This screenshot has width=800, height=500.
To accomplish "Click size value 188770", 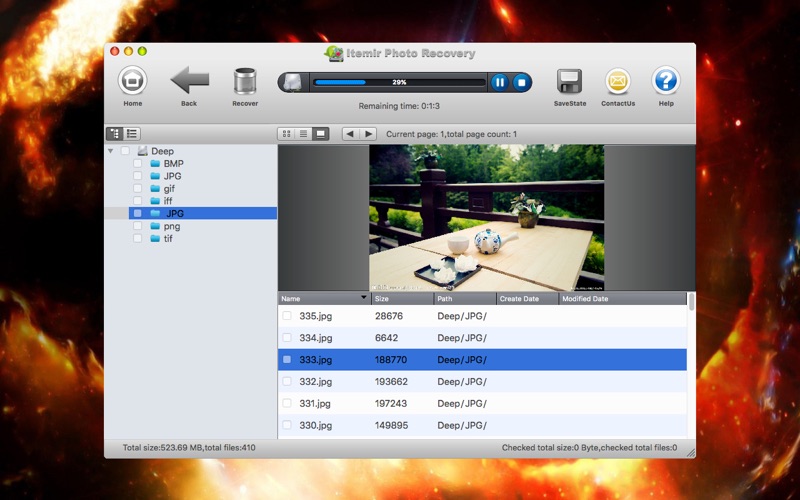I will pyautogui.click(x=391, y=360).
